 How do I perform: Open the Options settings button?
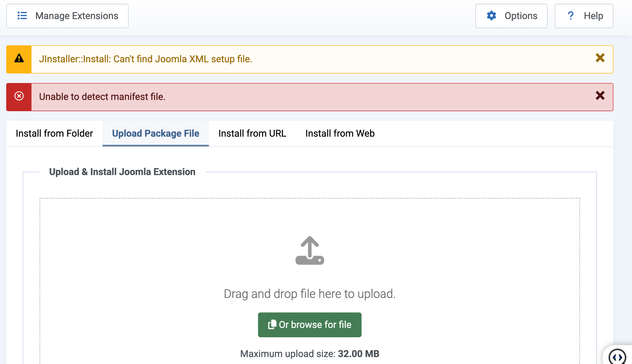[511, 16]
